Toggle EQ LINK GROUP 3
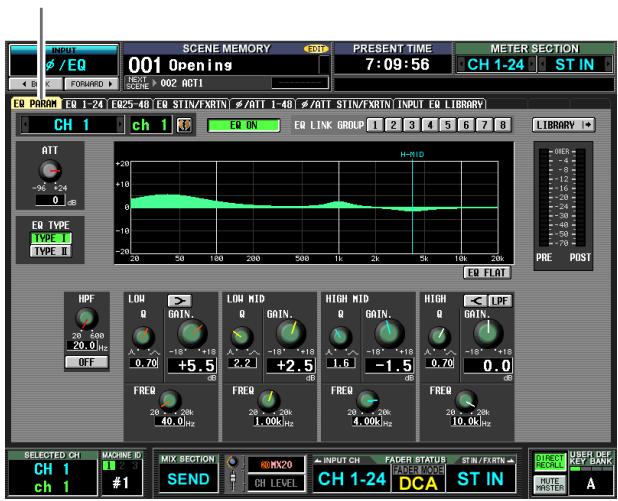This screenshot has width=618, height=501. coord(411,125)
